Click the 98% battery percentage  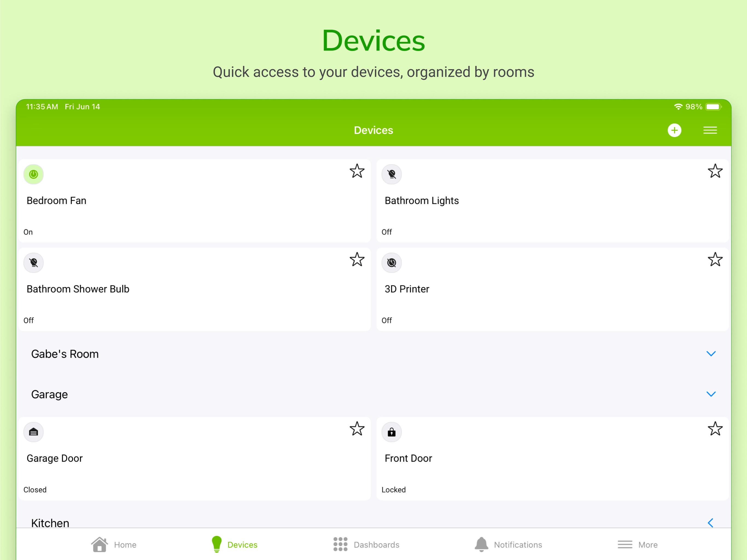(694, 107)
